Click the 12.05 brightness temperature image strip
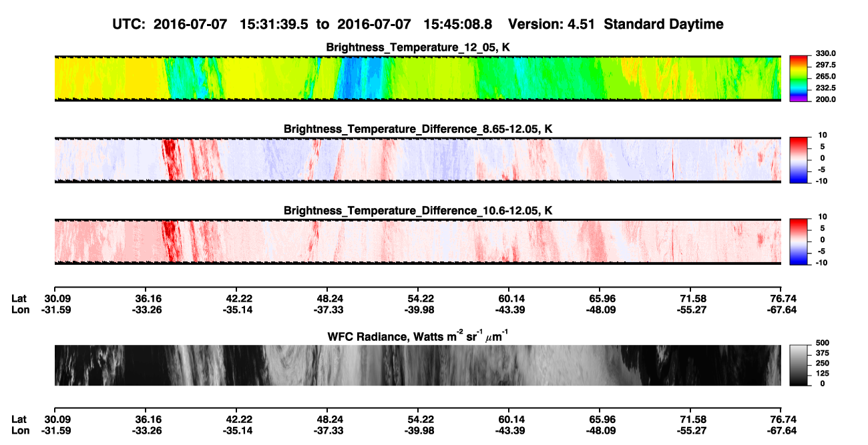868x445 pixels. [418, 78]
